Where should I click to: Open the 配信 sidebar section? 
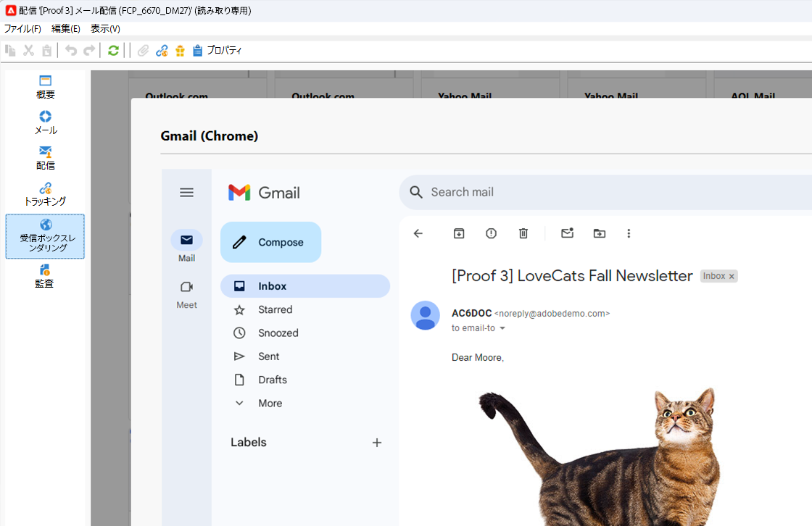click(45, 158)
